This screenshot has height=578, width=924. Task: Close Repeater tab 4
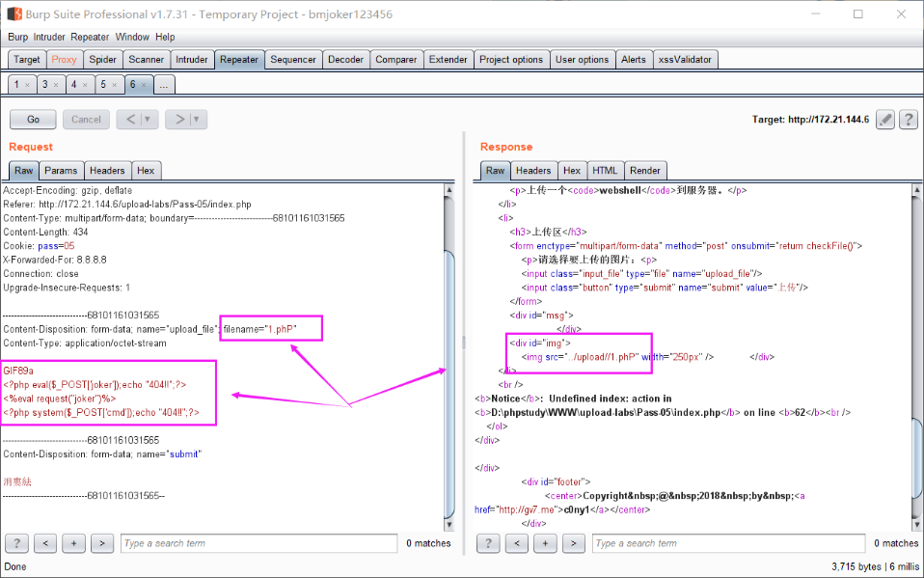(85, 85)
